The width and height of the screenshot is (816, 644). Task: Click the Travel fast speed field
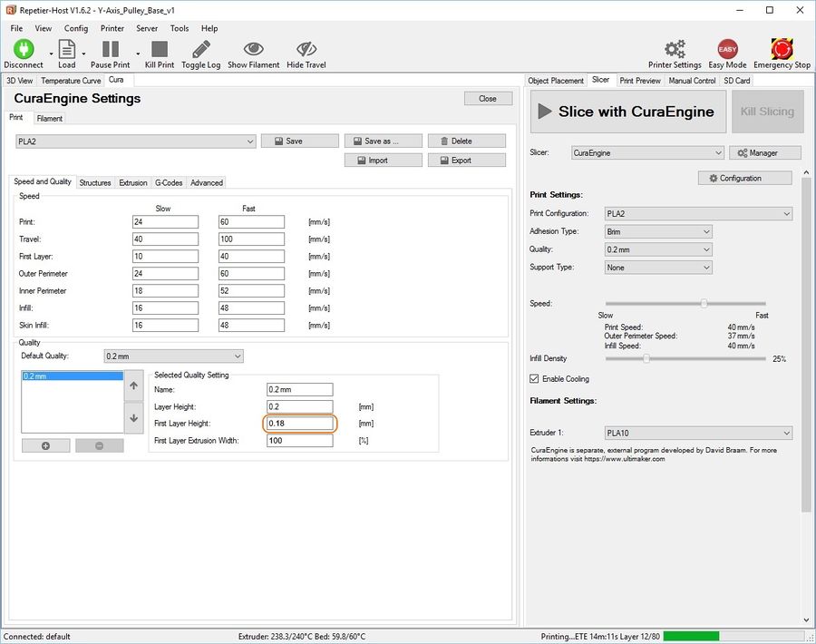(251, 239)
